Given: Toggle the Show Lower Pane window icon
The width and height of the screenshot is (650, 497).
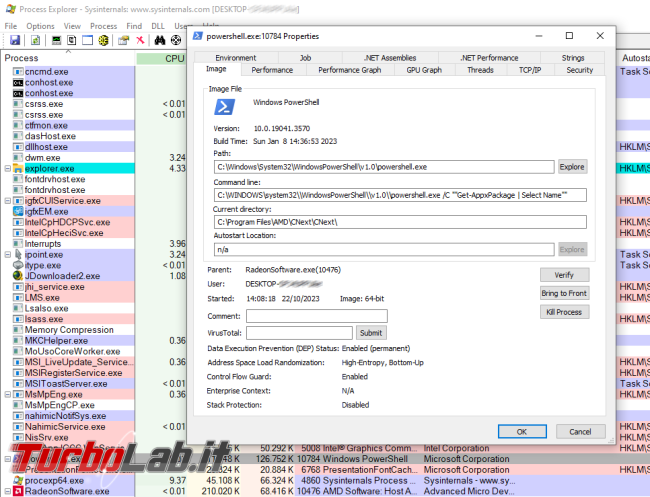Looking at the screenshot, I should [x=87, y=40].
